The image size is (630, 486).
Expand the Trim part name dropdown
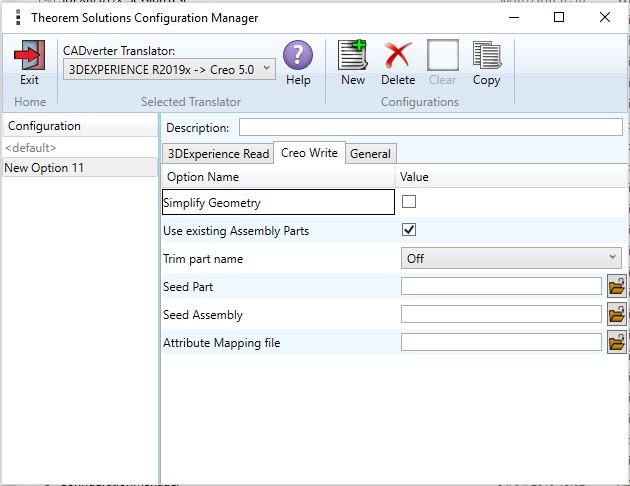(511, 258)
